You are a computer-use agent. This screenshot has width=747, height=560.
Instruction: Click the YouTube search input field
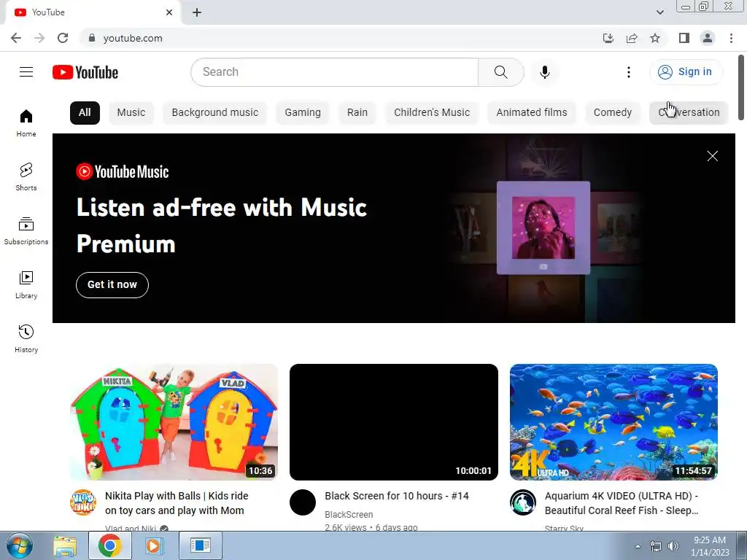coord(334,72)
